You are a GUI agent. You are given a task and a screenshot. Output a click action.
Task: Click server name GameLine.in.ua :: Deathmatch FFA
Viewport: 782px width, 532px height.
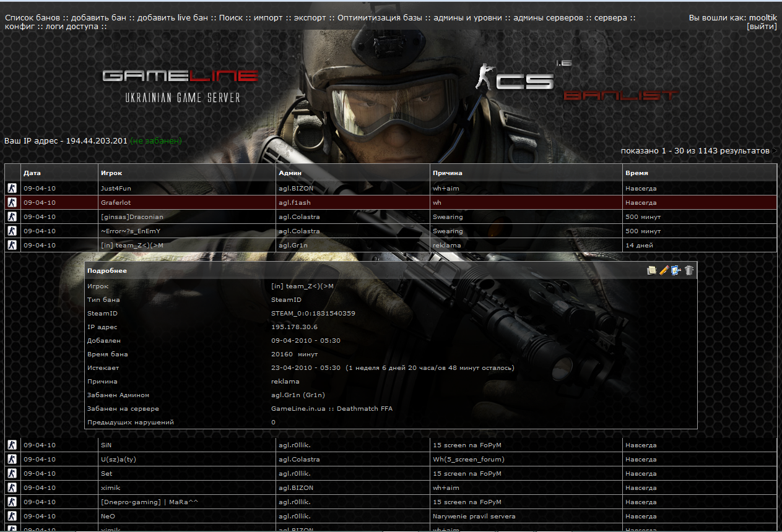pyautogui.click(x=332, y=408)
